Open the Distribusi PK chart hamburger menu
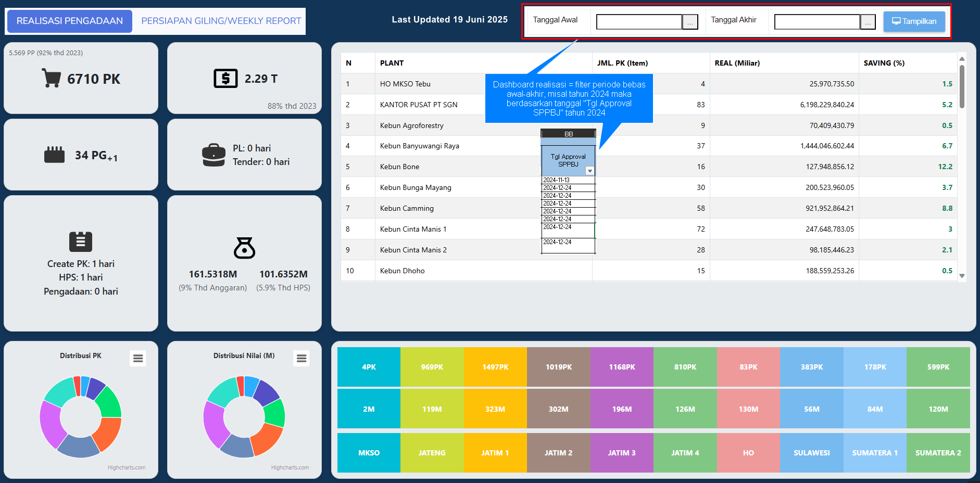980x483 pixels. (138, 359)
